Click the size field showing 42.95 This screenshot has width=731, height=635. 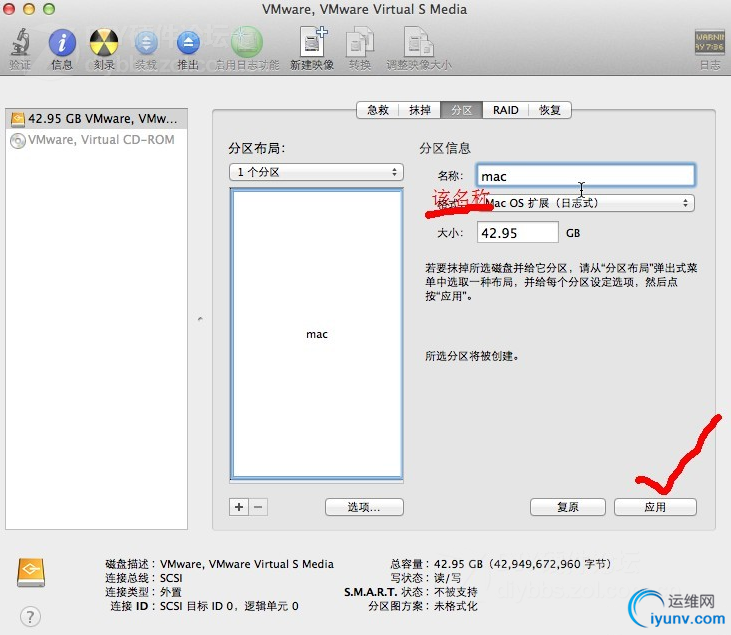click(517, 232)
